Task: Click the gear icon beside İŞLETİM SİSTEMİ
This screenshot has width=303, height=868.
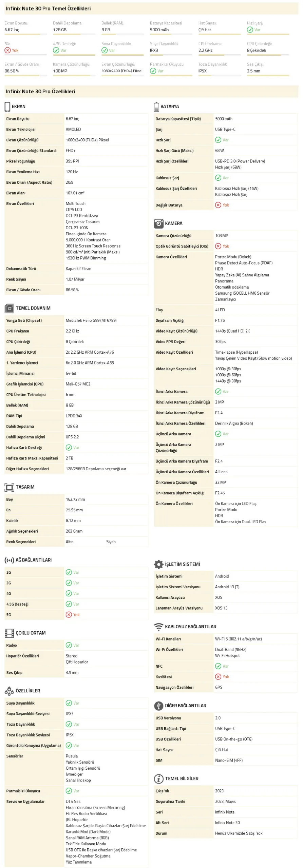Action: (158, 564)
